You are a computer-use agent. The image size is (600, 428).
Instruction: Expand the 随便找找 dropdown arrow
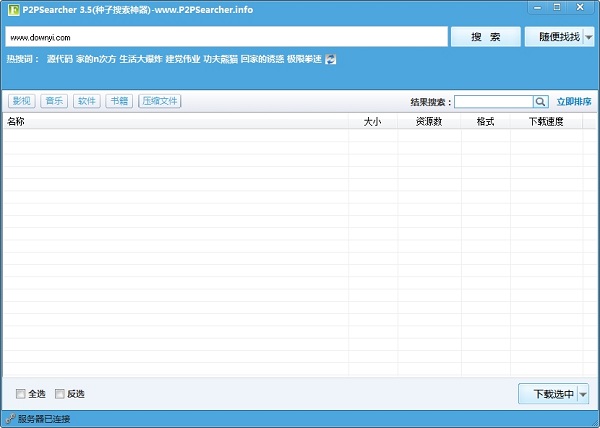tap(589, 37)
